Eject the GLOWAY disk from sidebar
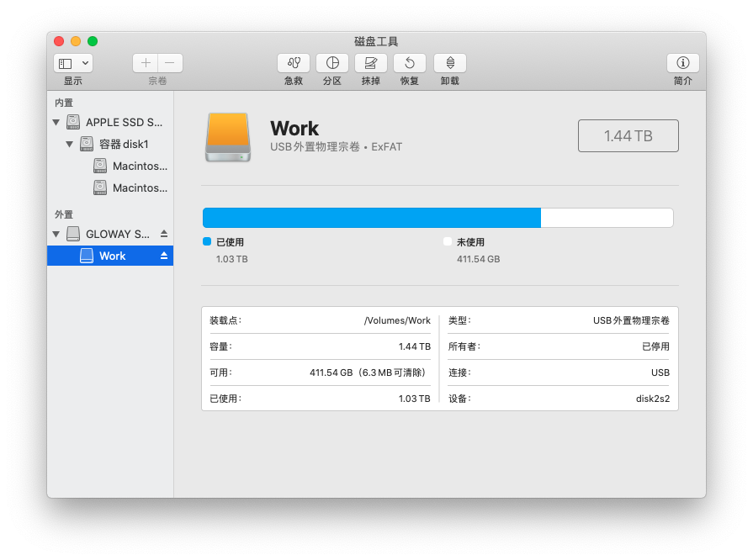Screen dimensions: 753x560 (x=164, y=234)
